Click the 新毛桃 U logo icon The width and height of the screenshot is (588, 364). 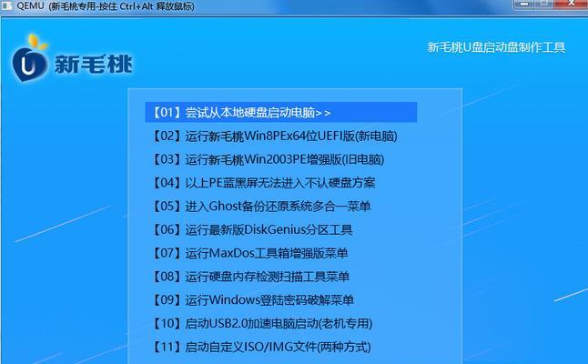pyautogui.click(x=29, y=58)
